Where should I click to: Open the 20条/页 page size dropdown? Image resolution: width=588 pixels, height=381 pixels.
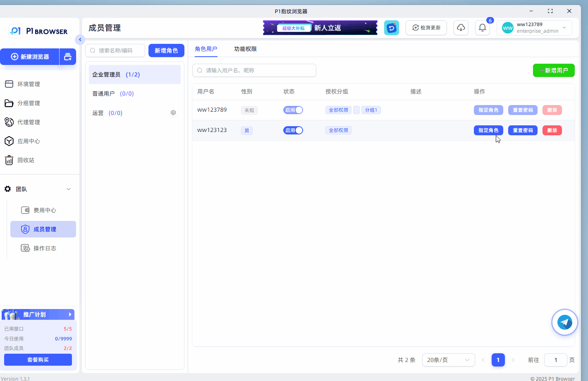click(x=448, y=360)
